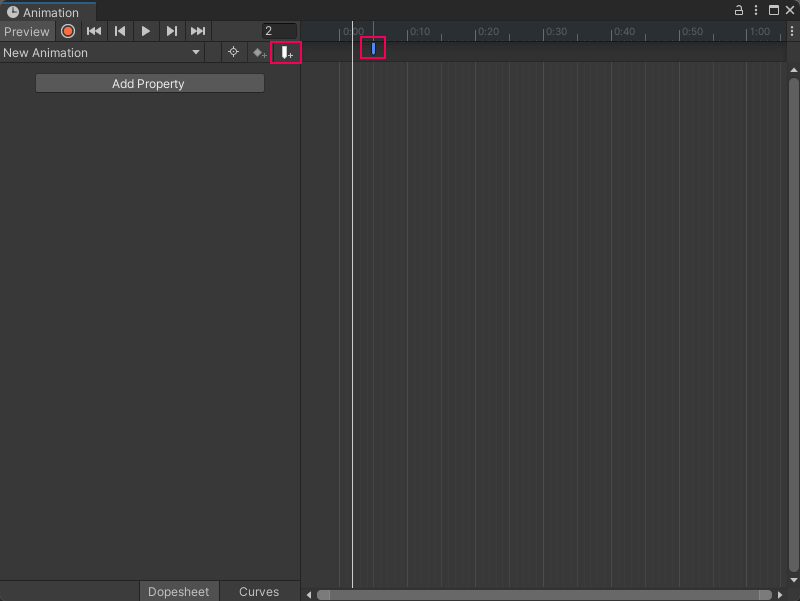This screenshot has width=800, height=601.
Task: Jump to the last keyframe
Action: [x=198, y=31]
